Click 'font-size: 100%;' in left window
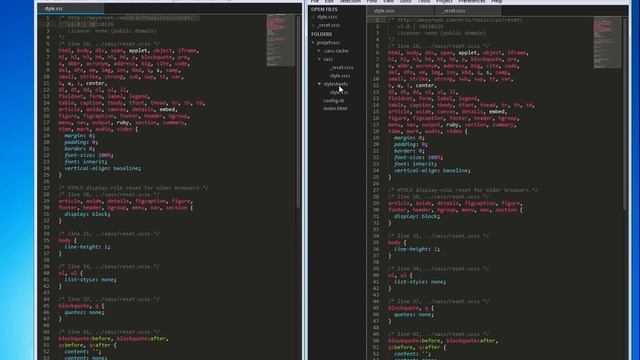Screen dimensions: 640x360 point(89,155)
